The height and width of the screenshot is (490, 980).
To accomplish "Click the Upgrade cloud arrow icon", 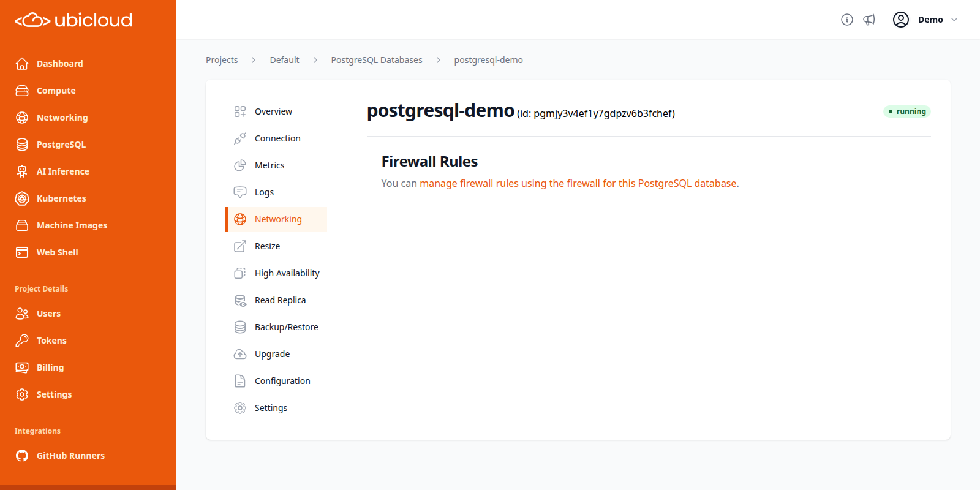I will [240, 354].
